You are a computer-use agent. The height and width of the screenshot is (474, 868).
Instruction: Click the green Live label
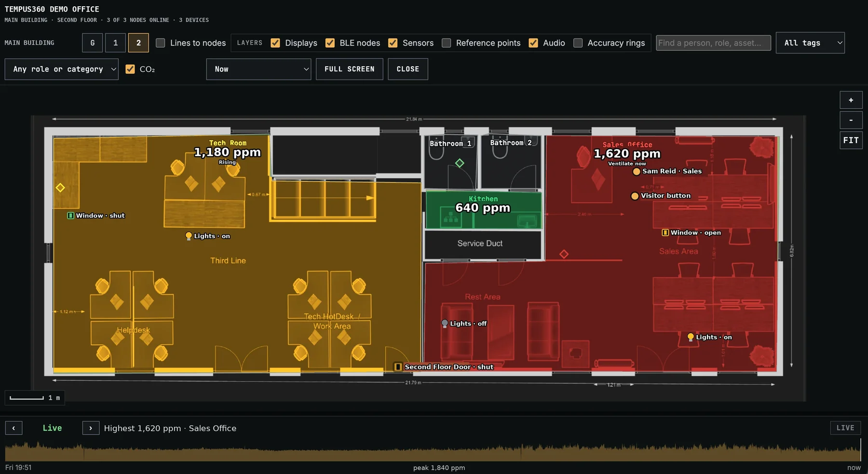pyautogui.click(x=52, y=428)
